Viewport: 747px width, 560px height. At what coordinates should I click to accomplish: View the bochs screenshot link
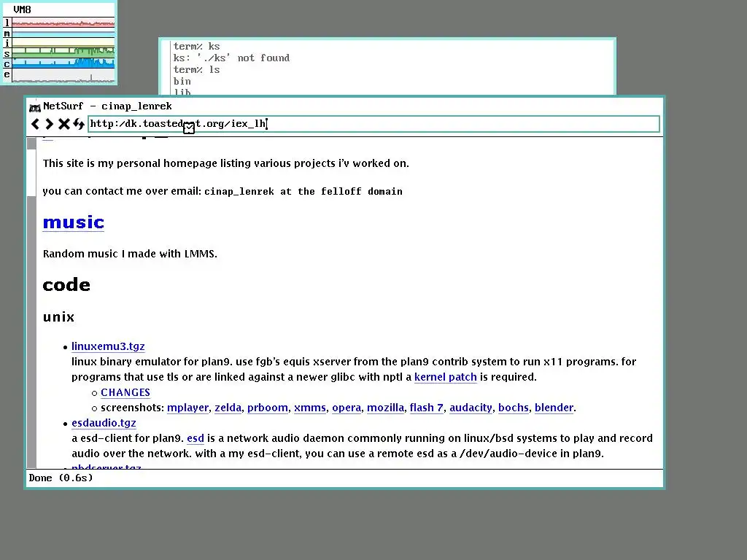click(x=513, y=408)
